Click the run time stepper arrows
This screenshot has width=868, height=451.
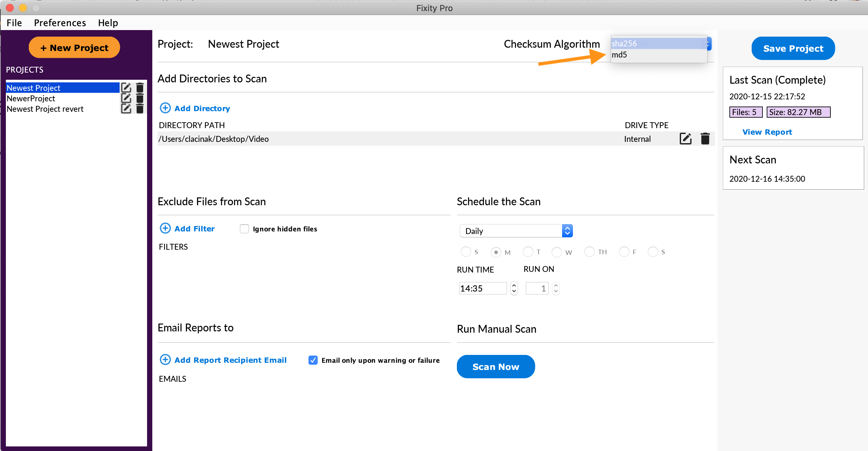pyautogui.click(x=514, y=289)
